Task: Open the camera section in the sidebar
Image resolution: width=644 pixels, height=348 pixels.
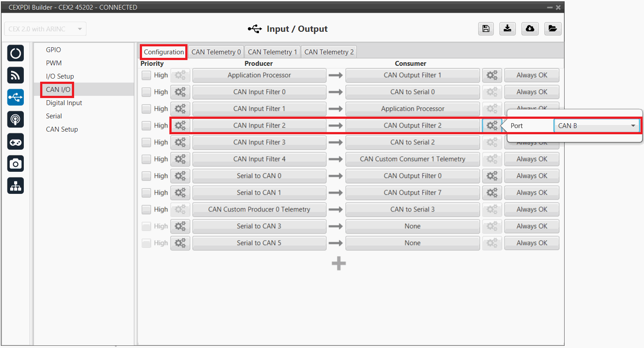Action: click(15, 164)
